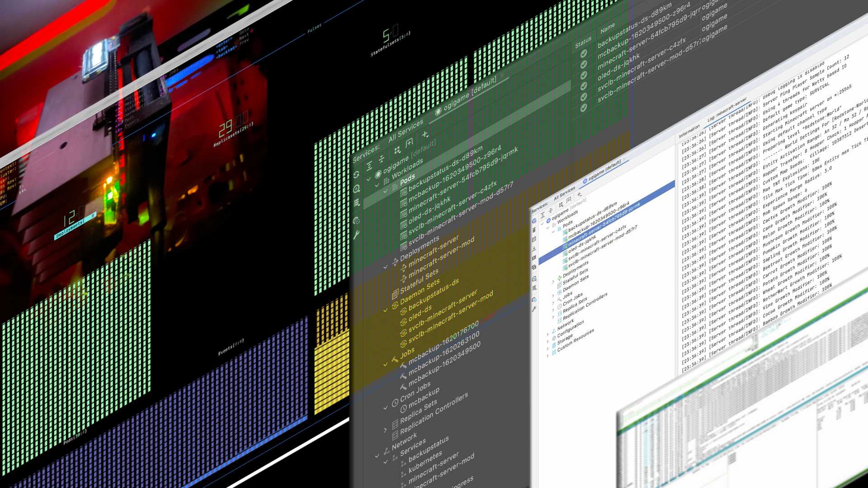Collapse the Network node in dark panel
868x488 pixels.
[x=377, y=456]
